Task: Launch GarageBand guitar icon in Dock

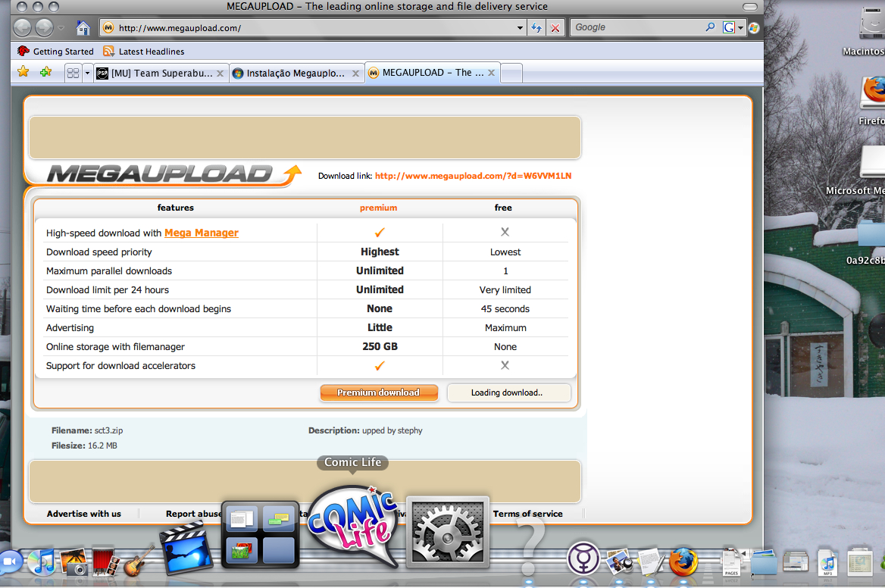Action: [x=137, y=561]
